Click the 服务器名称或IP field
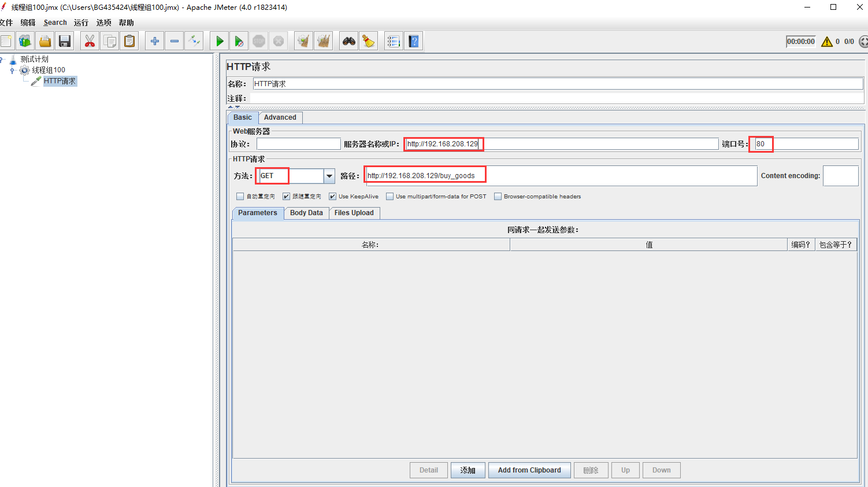The image size is (868, 487). pyautogui.click(x=562, y=144)
